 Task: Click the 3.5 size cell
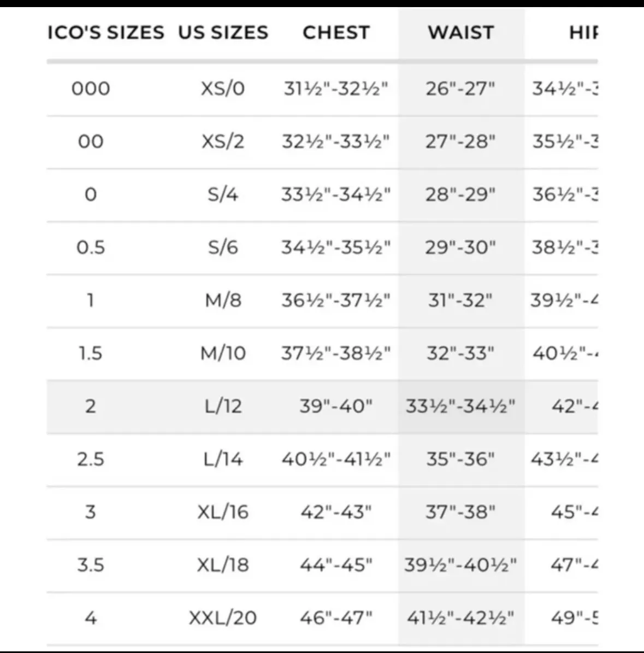click(x=91, y=564)
